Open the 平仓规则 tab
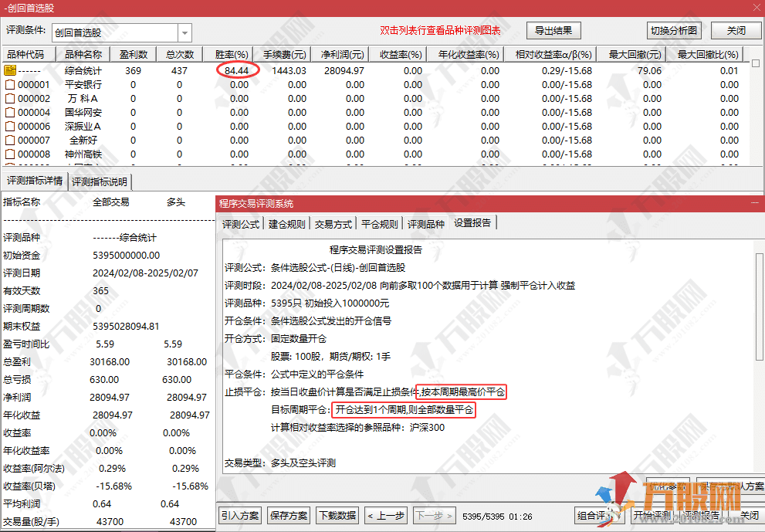 point(380,224)
